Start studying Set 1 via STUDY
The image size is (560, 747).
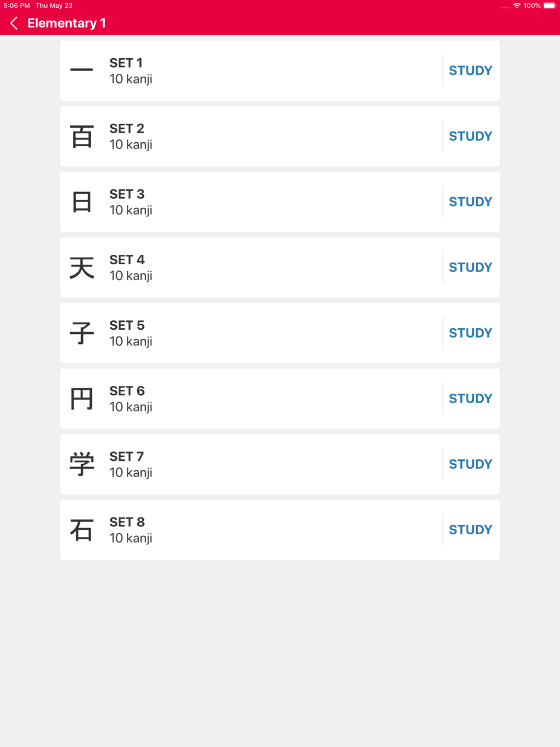coord(470,71)
